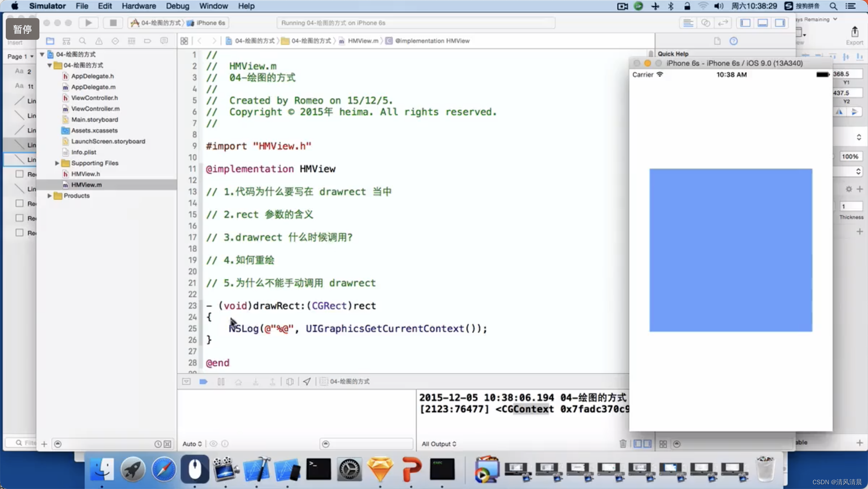This screenshot has width=868, height=489.
Task: Click HMView.m file in navigator
Action: [x=86, y=184]
